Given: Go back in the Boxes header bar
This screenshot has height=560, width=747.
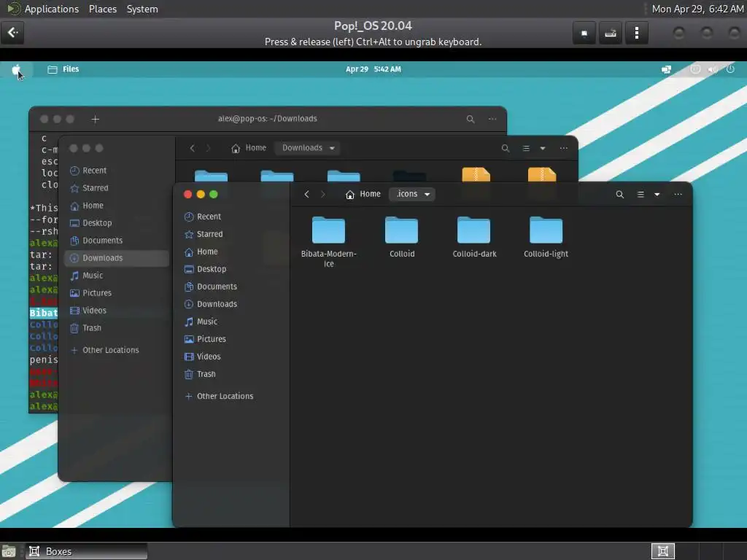Looking at the screenshot, I should click(12, 33).
